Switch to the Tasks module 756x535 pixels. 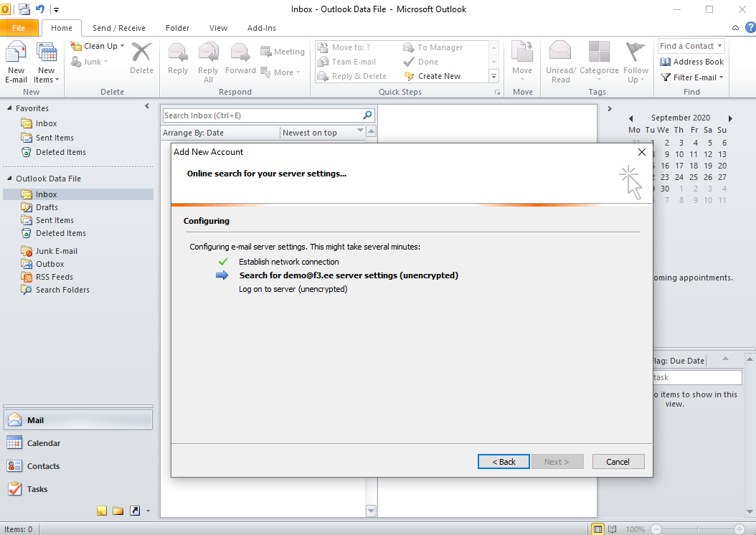click(x=77, y=489)
